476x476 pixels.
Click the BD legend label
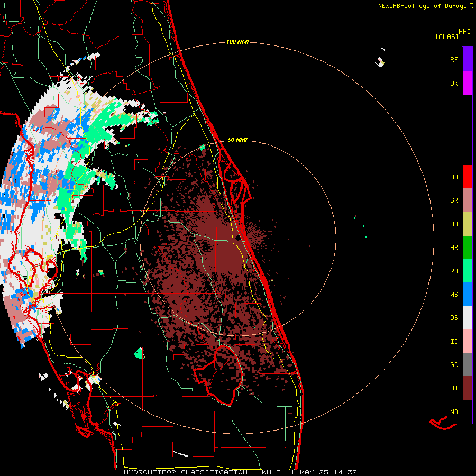tap(454, 224)
